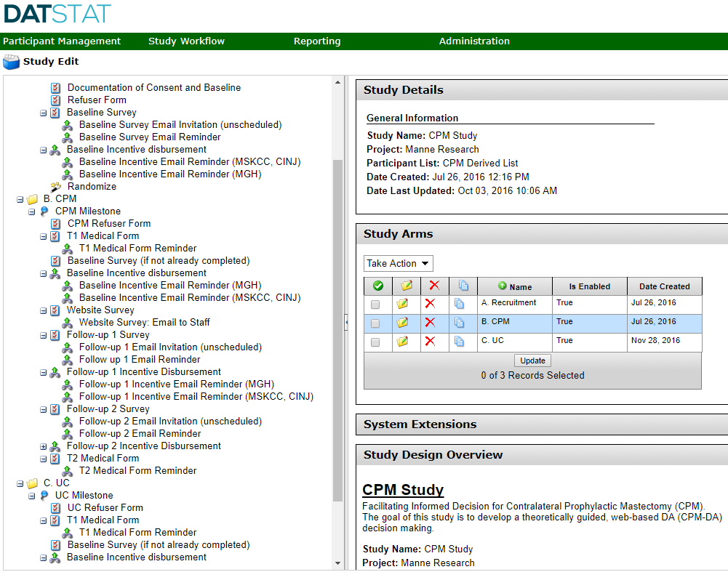This screenshot has width=728, height=572.
Task: Click the Study Edit database icon
Action: (x=11, y=62)
